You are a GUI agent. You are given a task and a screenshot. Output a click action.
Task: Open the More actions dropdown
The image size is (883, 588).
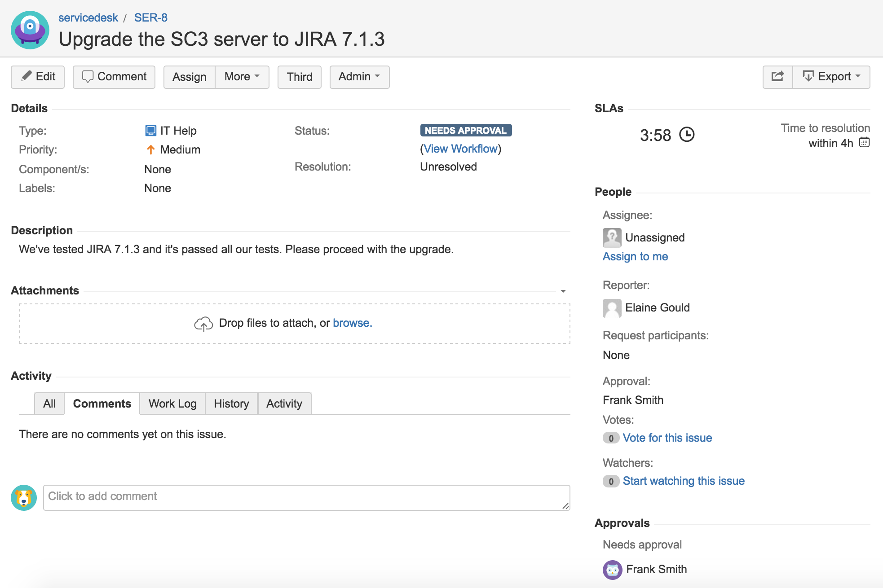pyautogui.click(x=242, y=77)
